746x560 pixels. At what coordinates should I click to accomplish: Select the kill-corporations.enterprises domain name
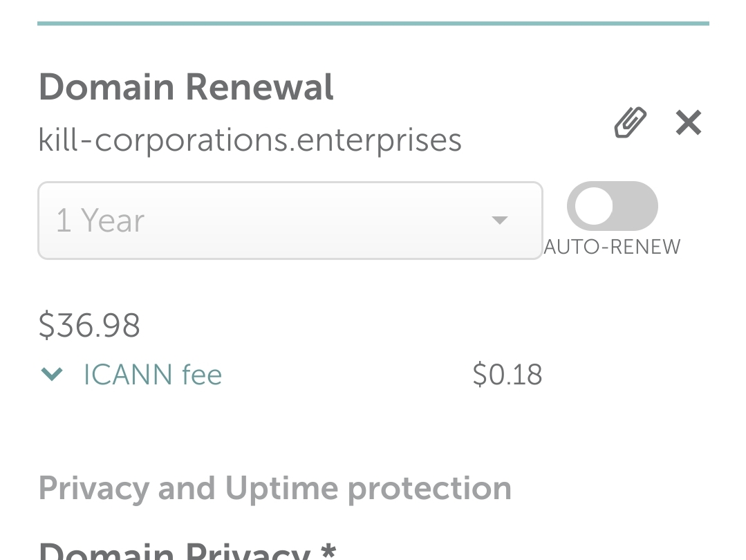tap(250, 140)
